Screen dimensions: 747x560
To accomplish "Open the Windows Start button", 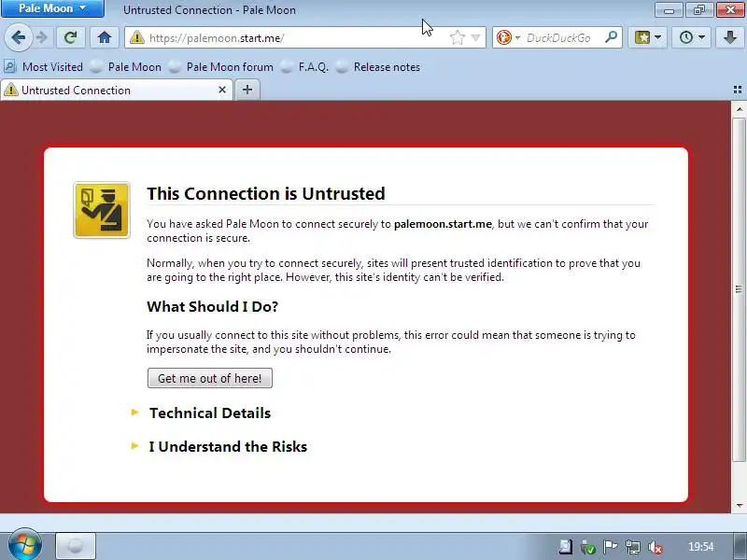I will tap(25, 545).
